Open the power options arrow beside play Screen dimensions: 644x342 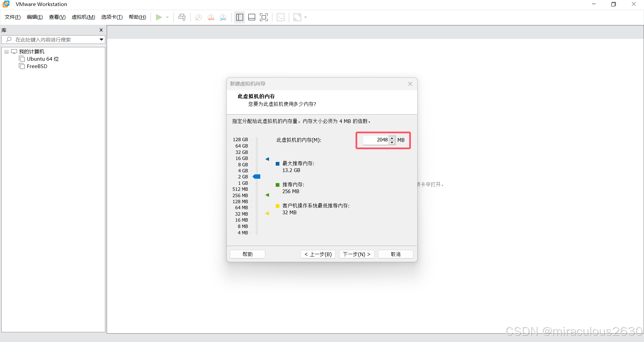pos(167,17)
